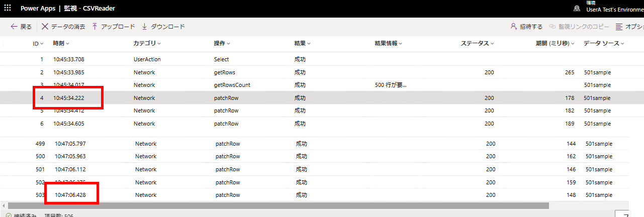
Task: Click the upload arrow icon
Action: [95, 27]
